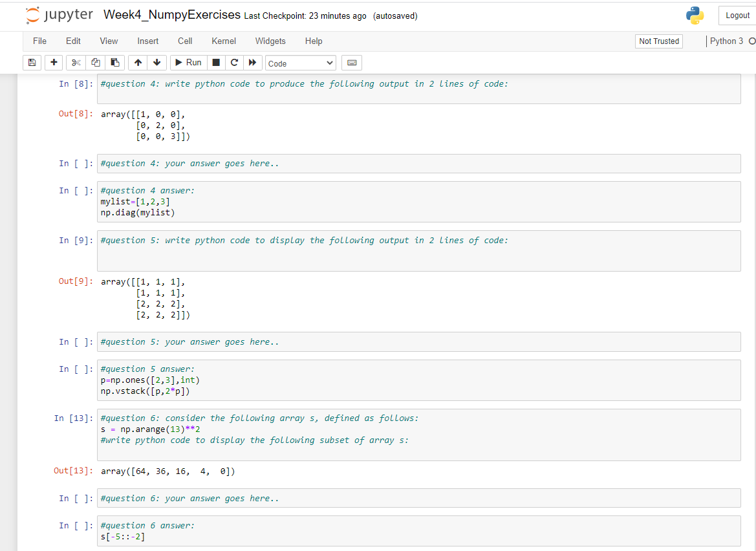Click the output row '[0, 0, 3]])'
This screenshot has width=756, height=551.
[163, 136]
